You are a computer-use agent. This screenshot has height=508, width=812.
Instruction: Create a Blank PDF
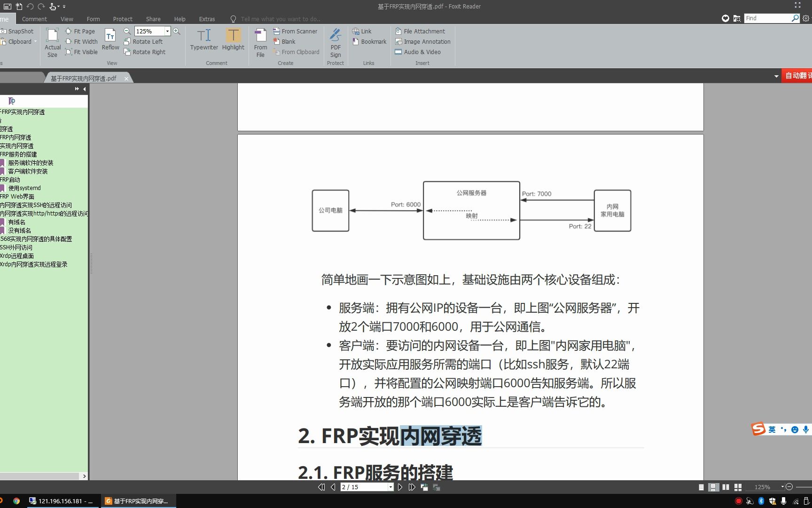284,41
